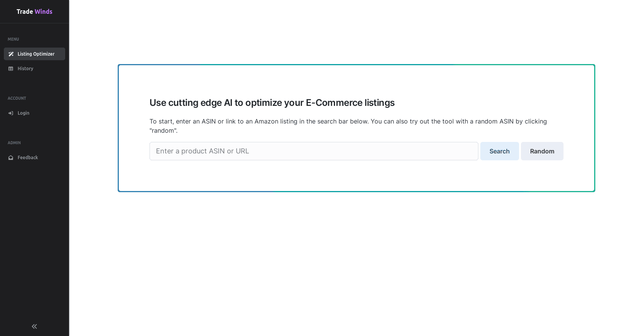
Task: Click the ADMIN section header
Action: (14, 143)
